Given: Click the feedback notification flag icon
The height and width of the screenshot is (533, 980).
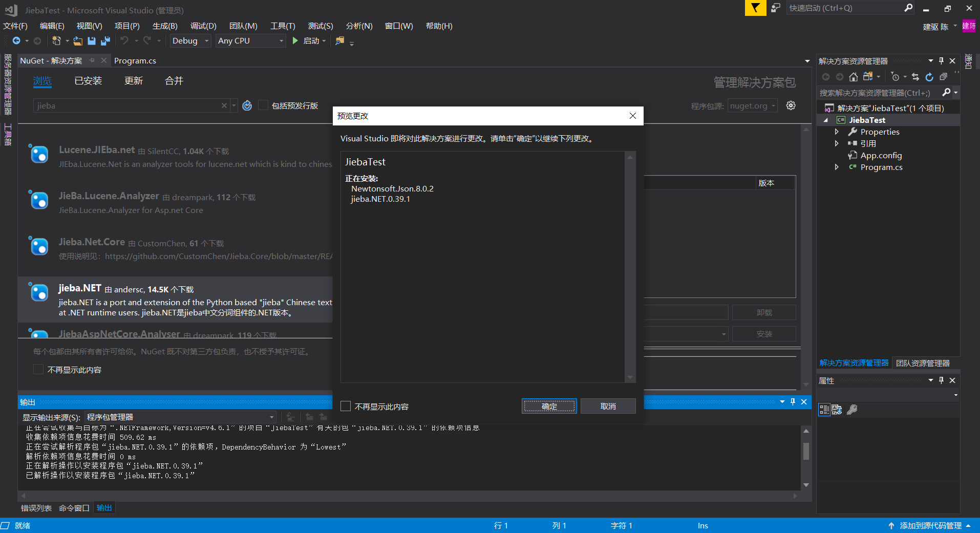Looking at the screenshot, I should 755,8.
